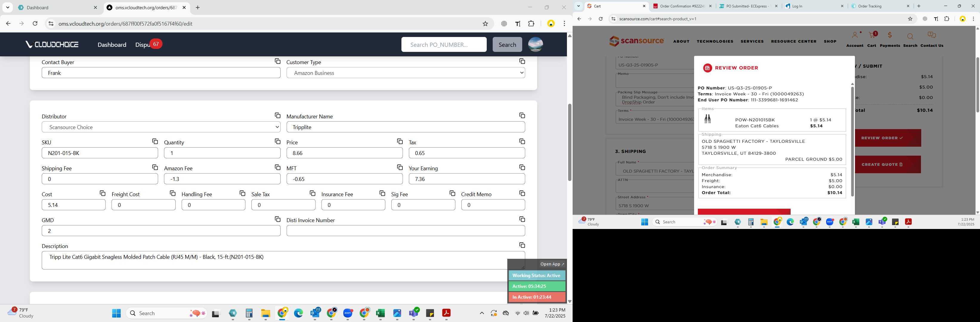The width and height of the screenshot is (980, 322).
Task: Click the Review Order dialog scrollbar
Action: point(852,141)
